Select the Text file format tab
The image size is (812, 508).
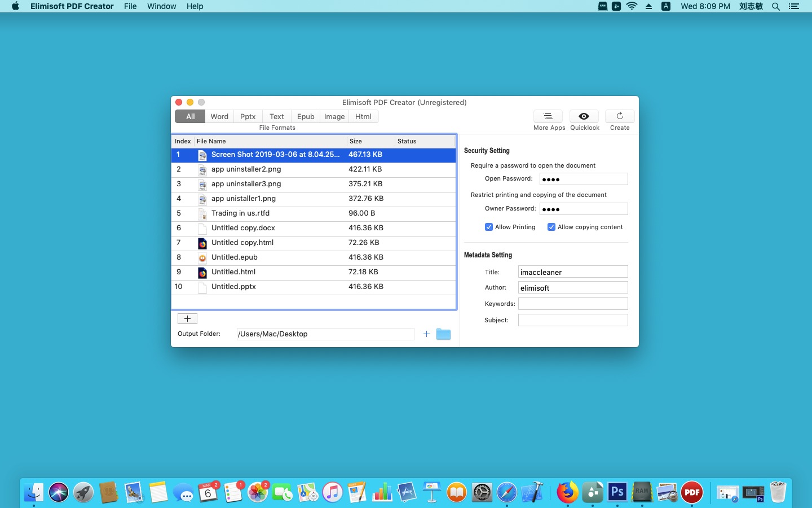pyautogui.click(x=277, y=116)
